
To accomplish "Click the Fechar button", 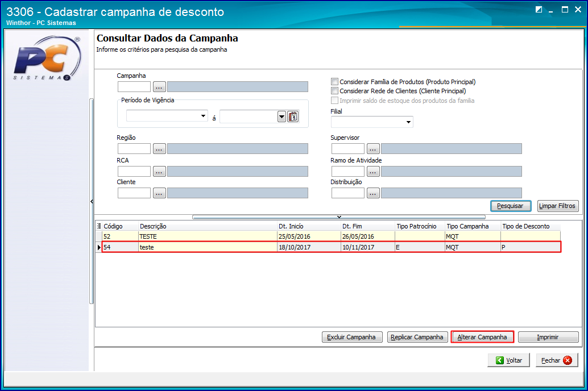I will click(x=557, y=360).
